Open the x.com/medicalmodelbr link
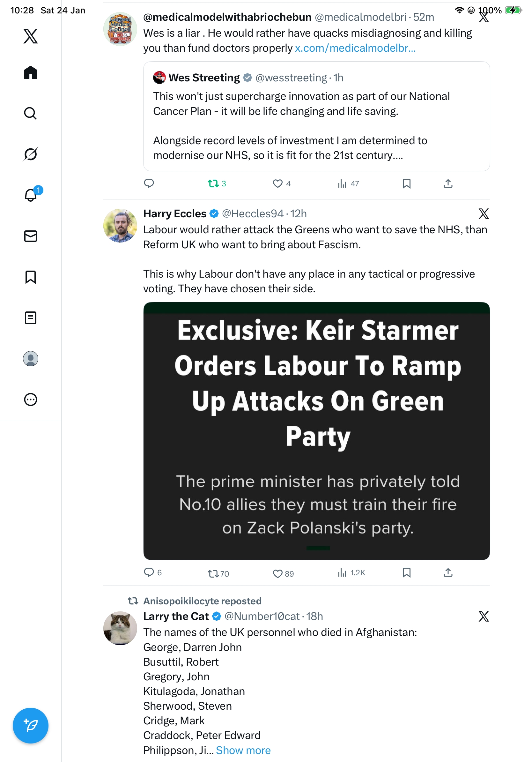The width and height of the screenshot is (532, 762). 355,48
